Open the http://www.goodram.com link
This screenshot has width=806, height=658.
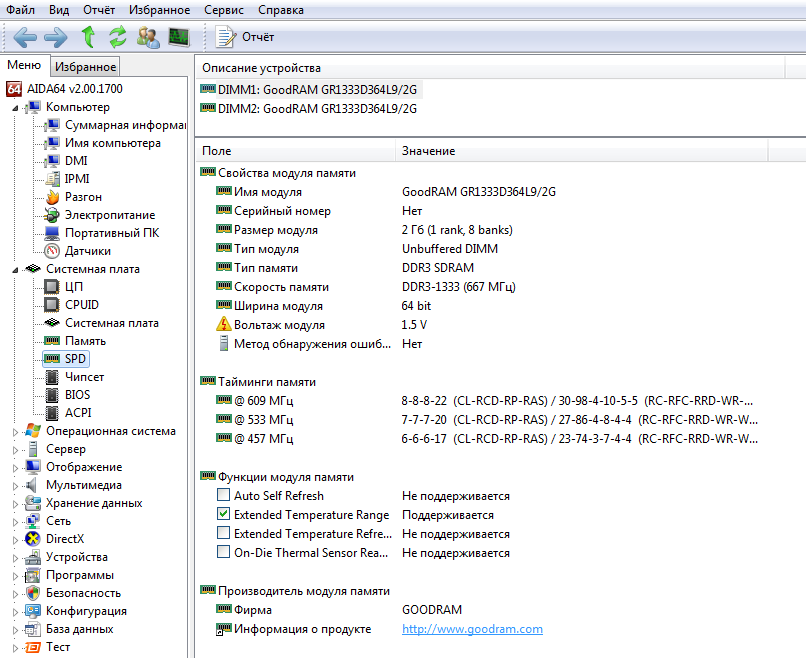coord(472,629)
